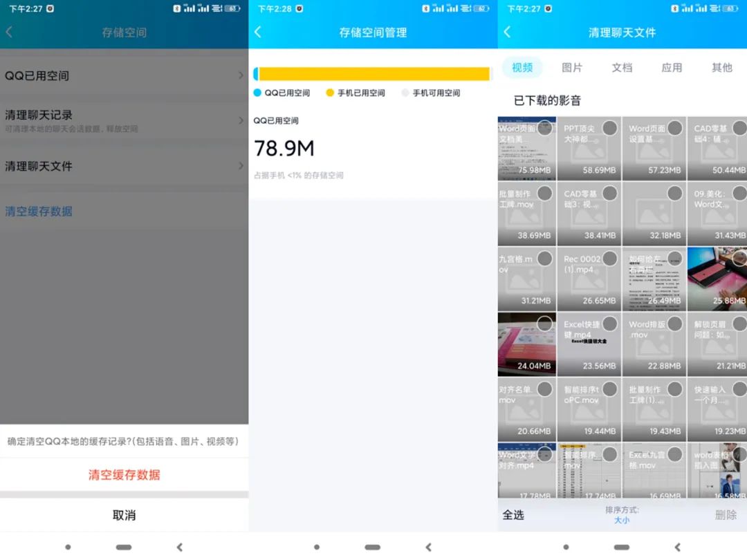
Task: Select the 57.23MB Word video checkbox
Action: tap(674, 128)
